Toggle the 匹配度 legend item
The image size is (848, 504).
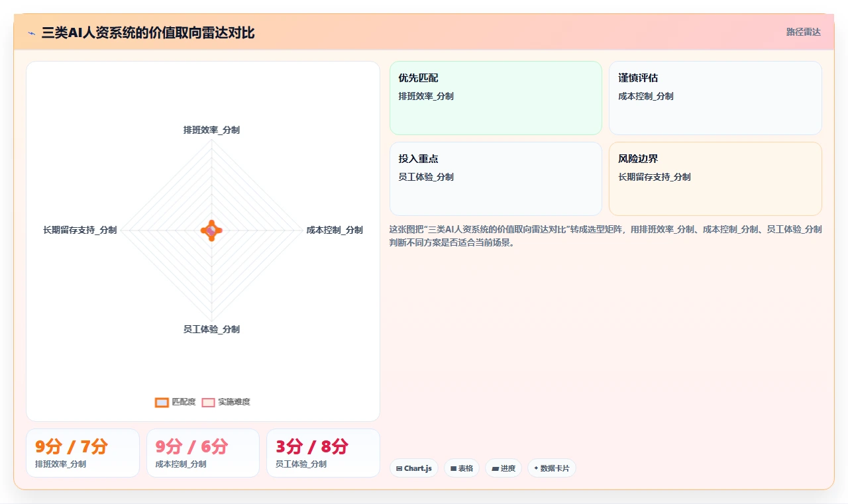pyautogui.click(x=176, y=402)
